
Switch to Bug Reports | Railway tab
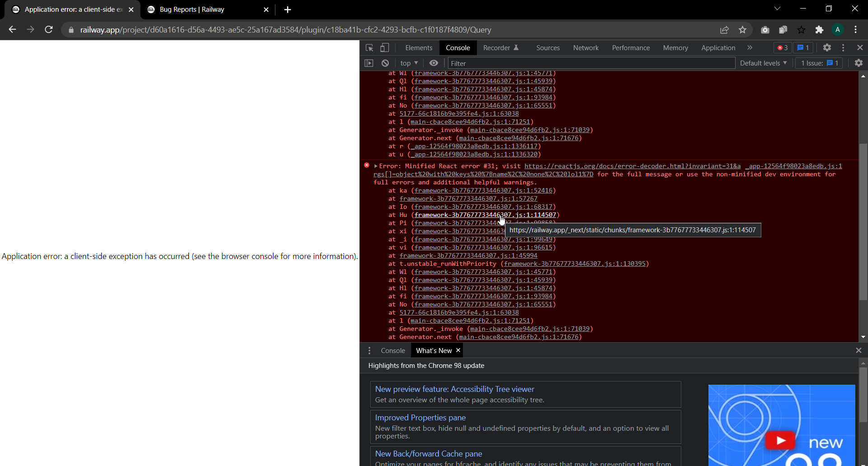point(208,9)
